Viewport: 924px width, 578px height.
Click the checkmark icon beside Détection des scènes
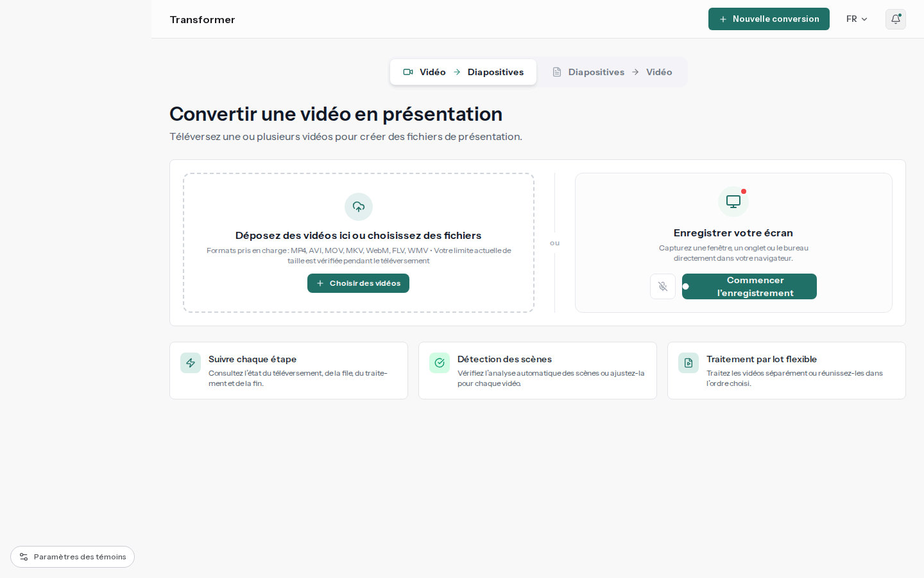point(440,363)
